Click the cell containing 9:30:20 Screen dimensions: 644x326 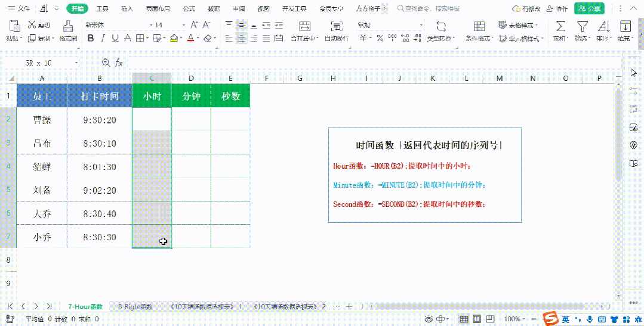pos(100,120)
